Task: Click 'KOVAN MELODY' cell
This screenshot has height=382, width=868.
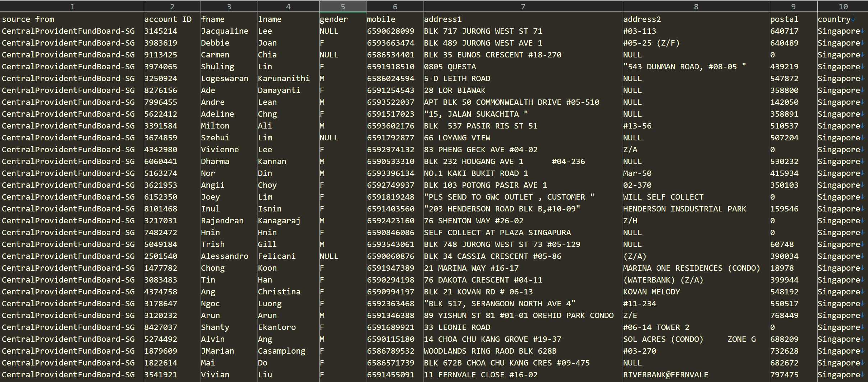Action: point(651,292)
